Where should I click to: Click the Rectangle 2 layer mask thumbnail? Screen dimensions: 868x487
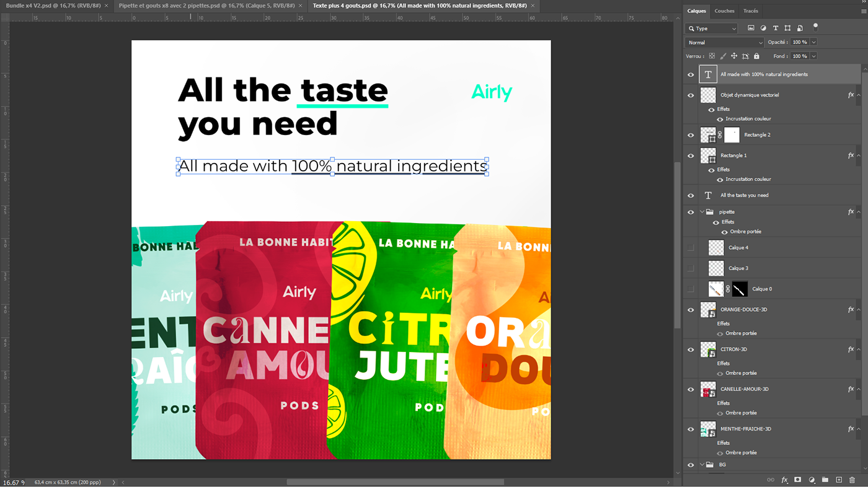(x=732, y=134)
